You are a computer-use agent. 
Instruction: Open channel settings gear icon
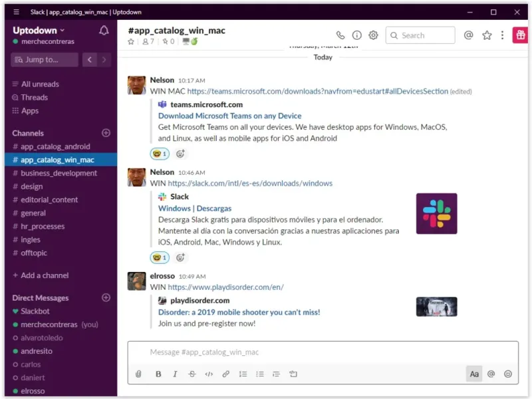point(373,35)
